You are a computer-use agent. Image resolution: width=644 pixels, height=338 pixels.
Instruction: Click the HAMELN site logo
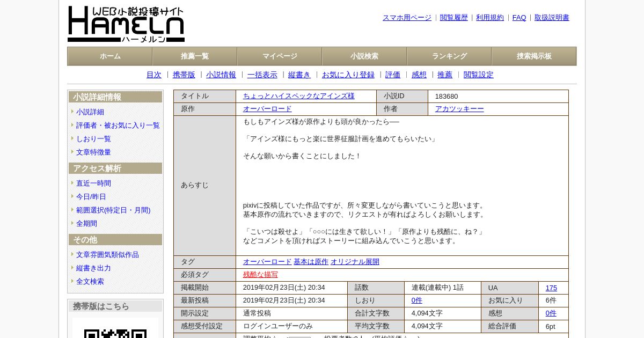pos(126,24)
